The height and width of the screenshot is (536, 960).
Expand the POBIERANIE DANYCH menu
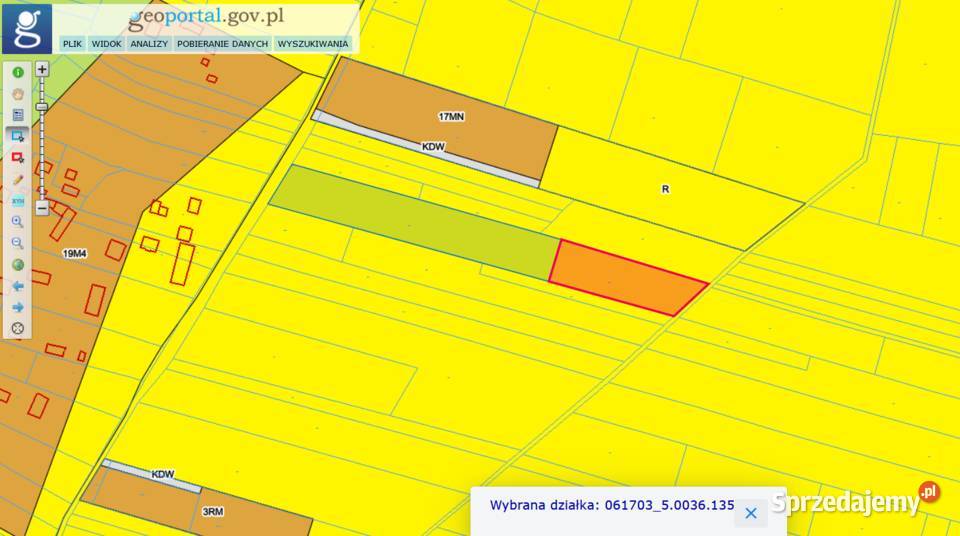(x=223, y=44)
